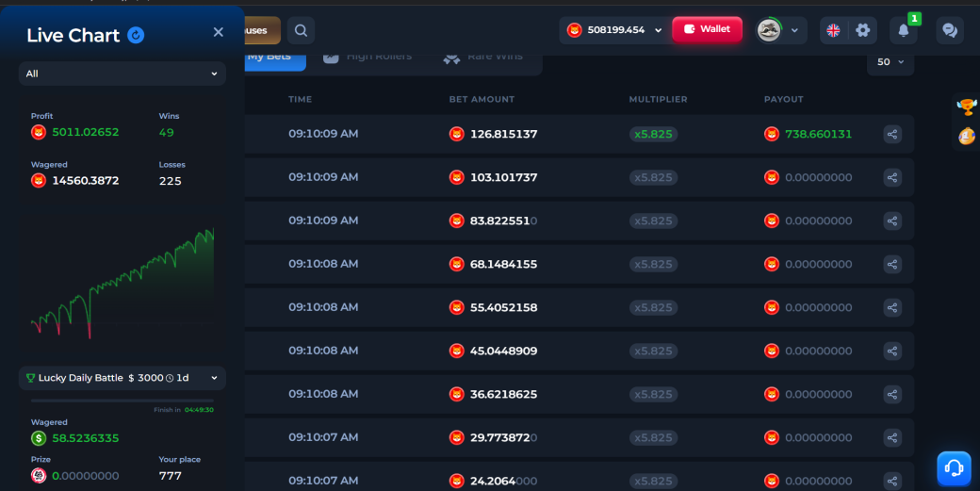Viewport: 980px width, 491px height.
Task: Share the bet with amount 29.7738720
Action: click(892, 437)
